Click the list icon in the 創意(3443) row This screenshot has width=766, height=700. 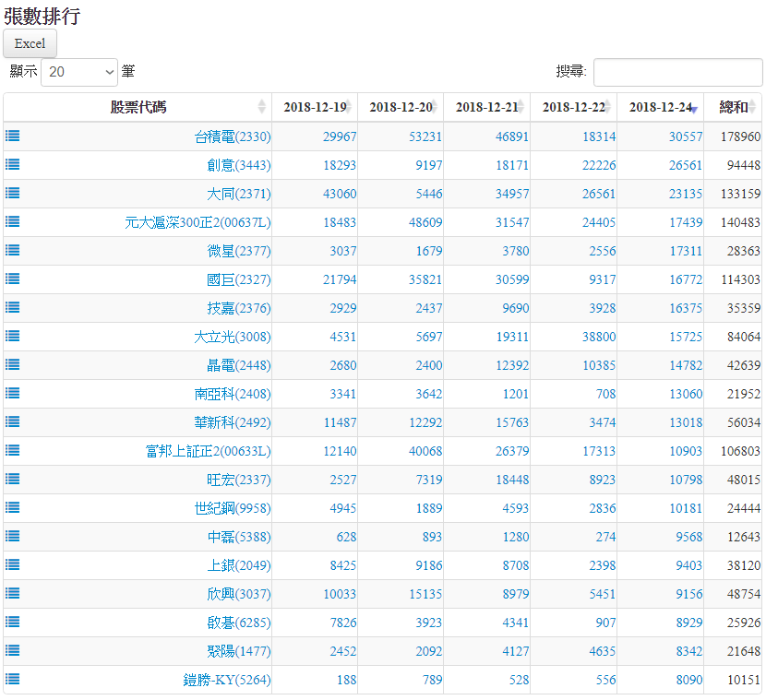pyautogui.click(x=13, y=164)
